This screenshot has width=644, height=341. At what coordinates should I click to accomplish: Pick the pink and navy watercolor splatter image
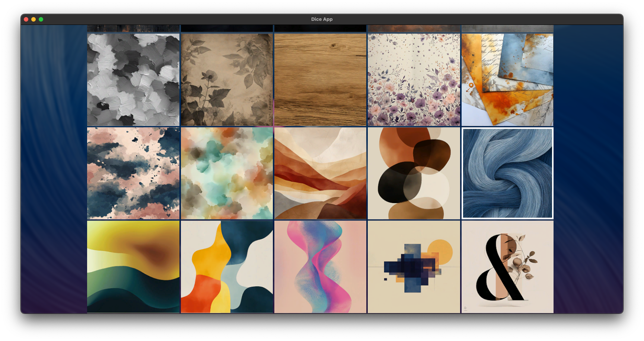[133, 173]
